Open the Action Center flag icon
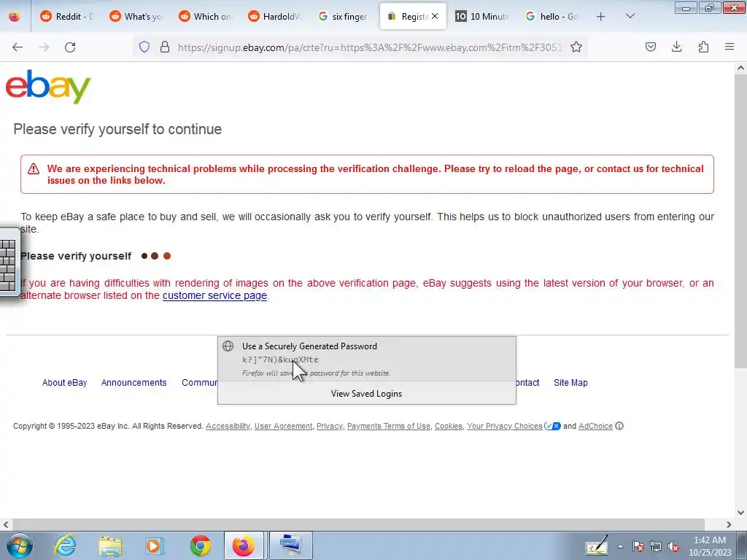This screenshot has height=560, width=747. tap(638, 547)
